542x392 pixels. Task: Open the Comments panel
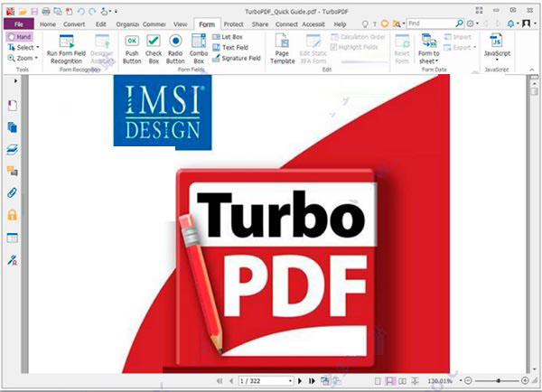(13, 171)
